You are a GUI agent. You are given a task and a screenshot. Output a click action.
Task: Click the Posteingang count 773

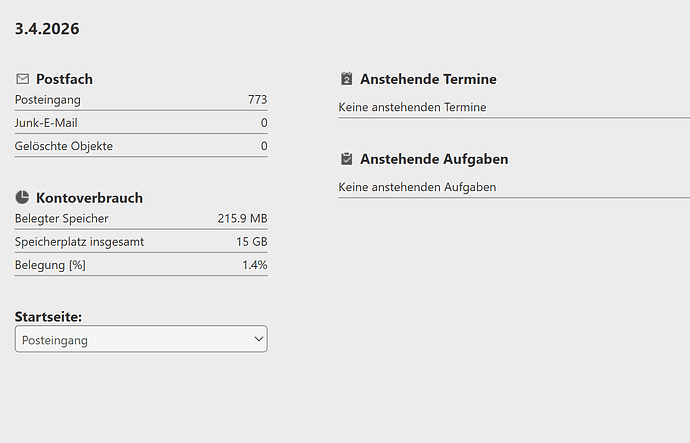(x=257, y=100)
